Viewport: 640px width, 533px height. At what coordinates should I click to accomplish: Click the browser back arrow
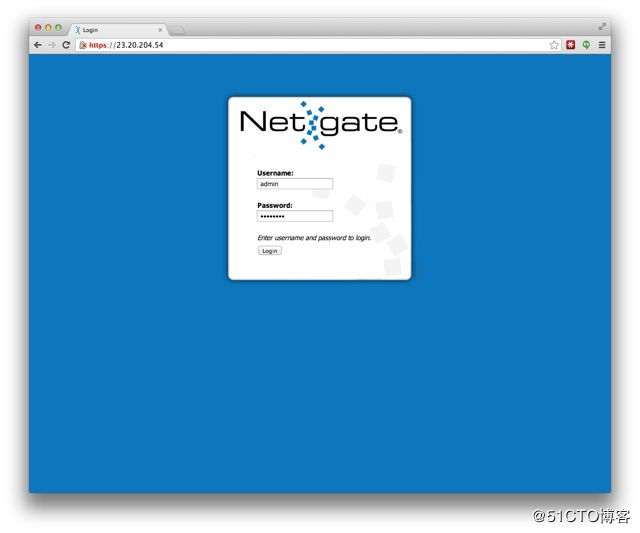(38, 45)
